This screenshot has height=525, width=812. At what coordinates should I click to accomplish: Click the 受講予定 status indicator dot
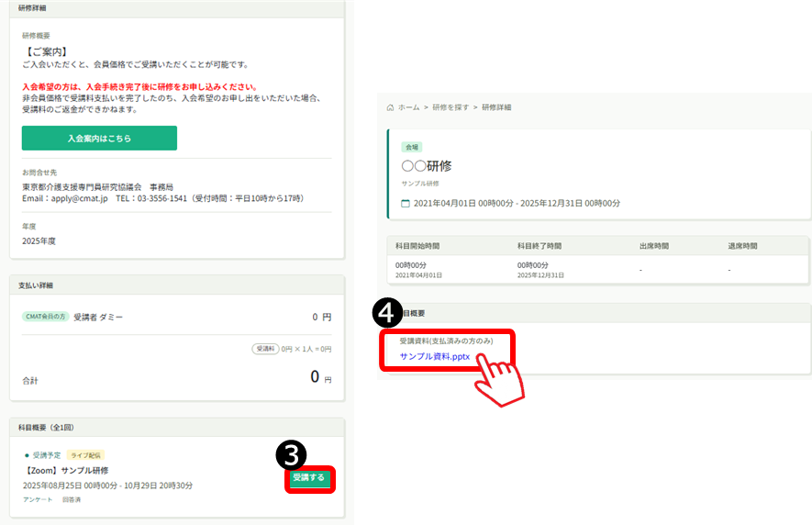click(x=27, y=454)
